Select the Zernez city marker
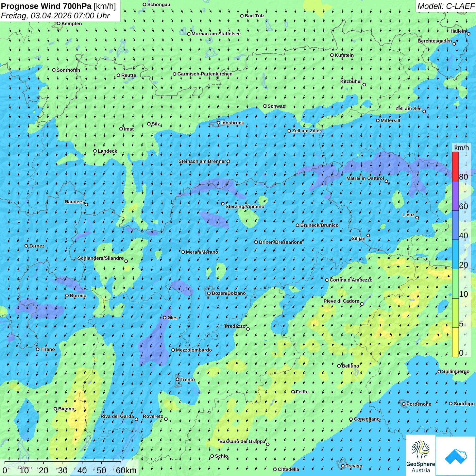 tap(26, 246)
